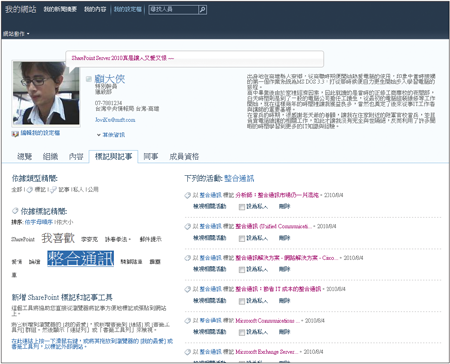Click the tag icon on the Microsoft Exchange Server row
The height and width of the screenshot is (364, 450).
click(x=188, y=352)
